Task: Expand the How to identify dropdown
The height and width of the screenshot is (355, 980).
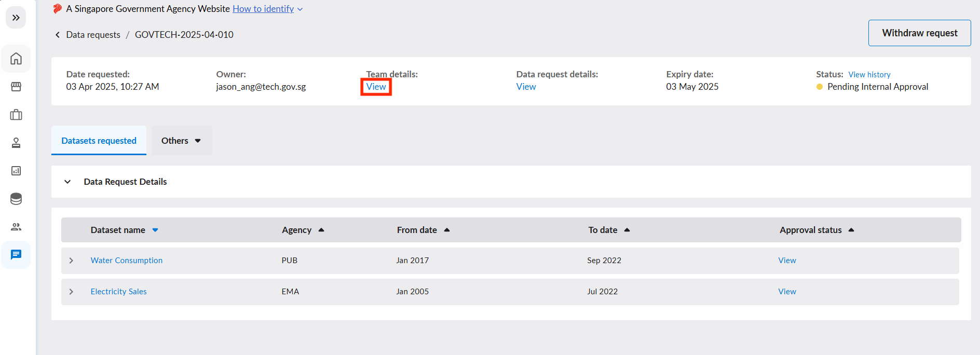Action: tap(268, 9)
